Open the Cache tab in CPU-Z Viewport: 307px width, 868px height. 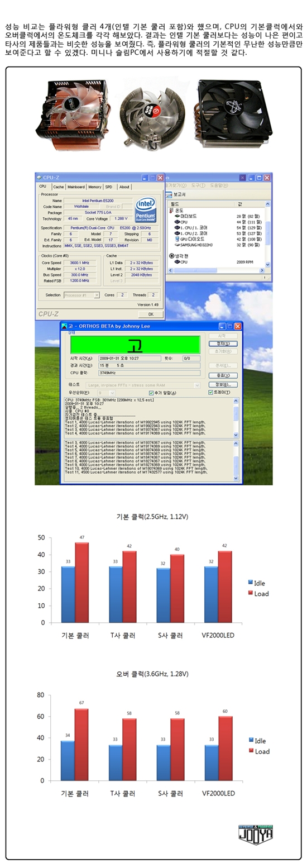point(59,187)
